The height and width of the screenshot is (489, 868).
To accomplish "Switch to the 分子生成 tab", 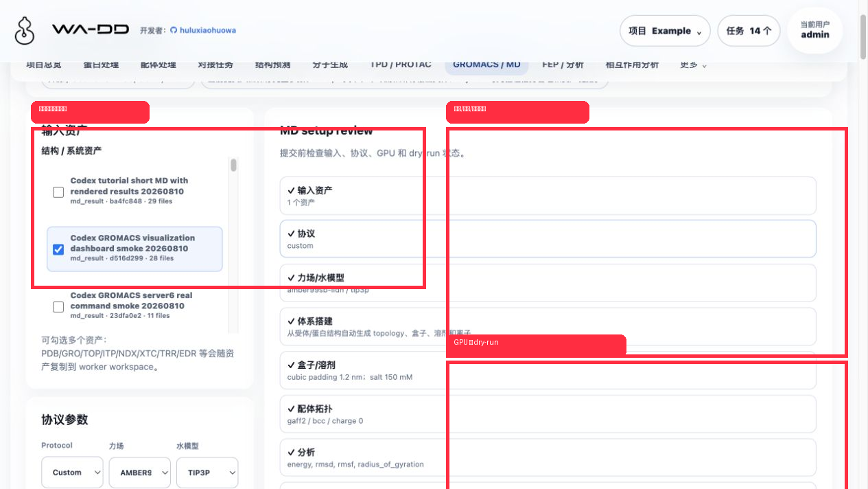I will [330, 65].
